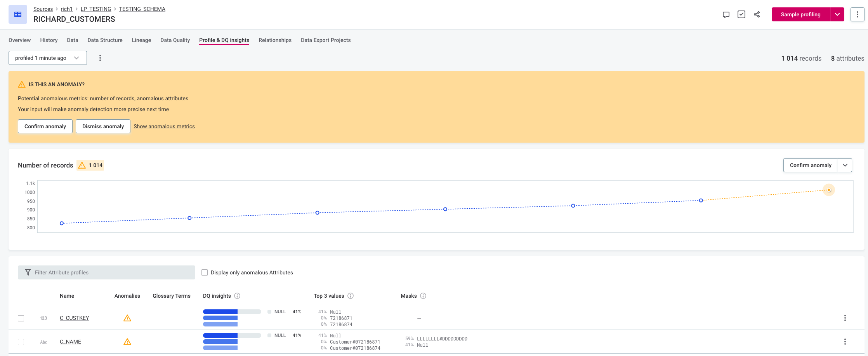Viewport: 868px width, 356px height.
Task: Open the 'profiled 1 minute ago' dropdown
Action: click(x=47, y=58)
